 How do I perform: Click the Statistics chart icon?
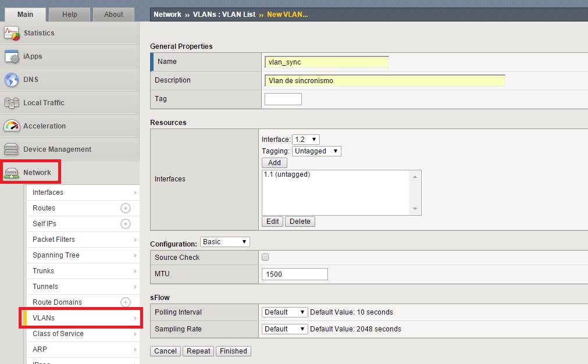click(12, 33)
